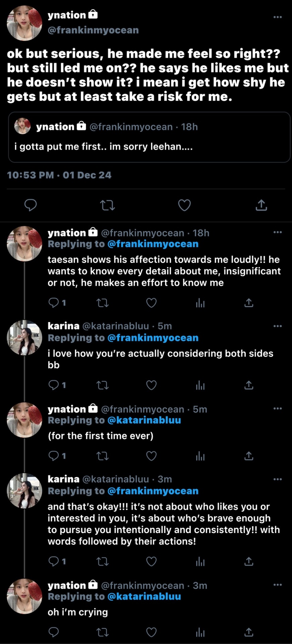Like karina's "considering both sides" reply

151,385
